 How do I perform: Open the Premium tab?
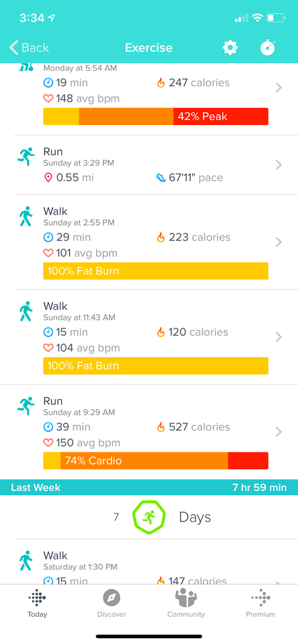tap(260, 604)
